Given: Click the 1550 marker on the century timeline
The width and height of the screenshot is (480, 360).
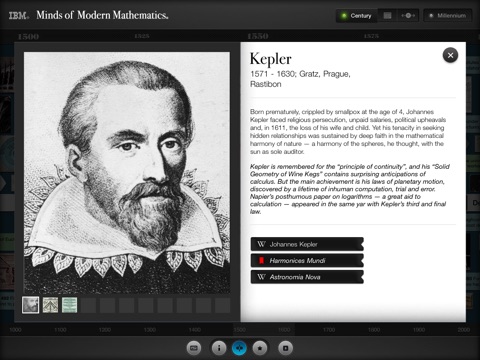Looking at the screenshot, I should point(258,36).
